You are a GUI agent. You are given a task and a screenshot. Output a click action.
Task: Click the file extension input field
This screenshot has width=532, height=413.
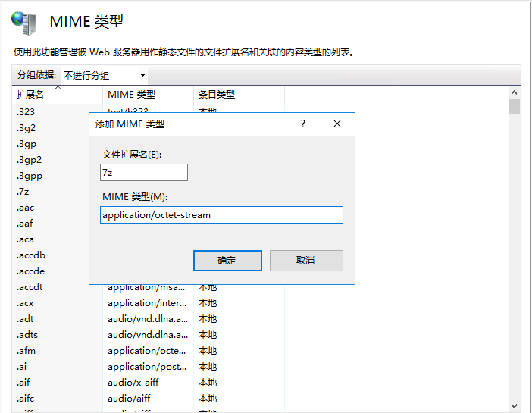(144, 173)
